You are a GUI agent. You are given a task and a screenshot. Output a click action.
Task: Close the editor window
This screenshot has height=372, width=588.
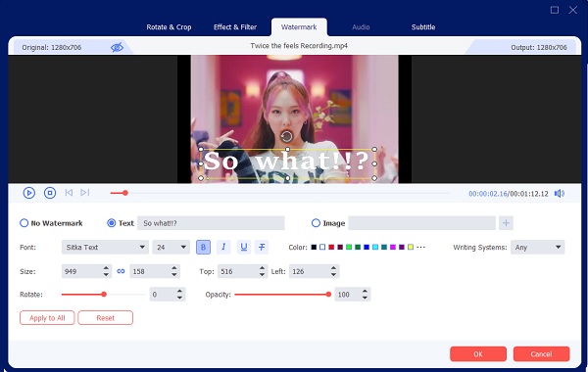573,10
